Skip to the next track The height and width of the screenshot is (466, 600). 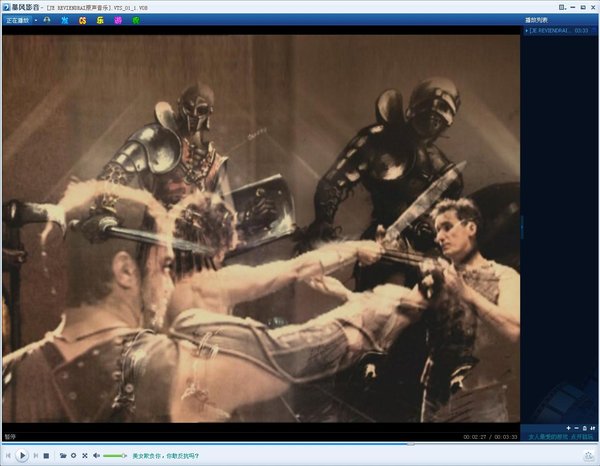point(36,456)
